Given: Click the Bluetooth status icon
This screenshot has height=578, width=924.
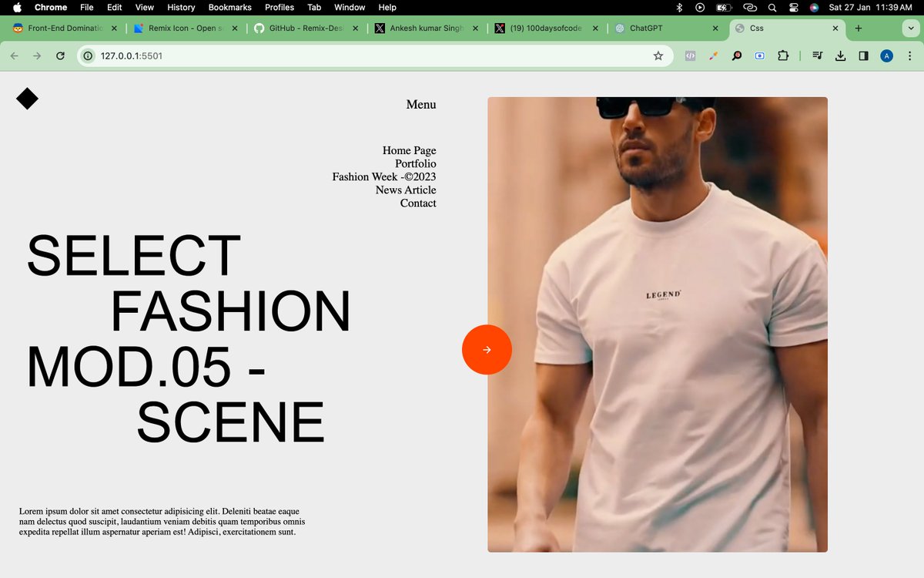Looking at the screenshot, I should [679, 7].
